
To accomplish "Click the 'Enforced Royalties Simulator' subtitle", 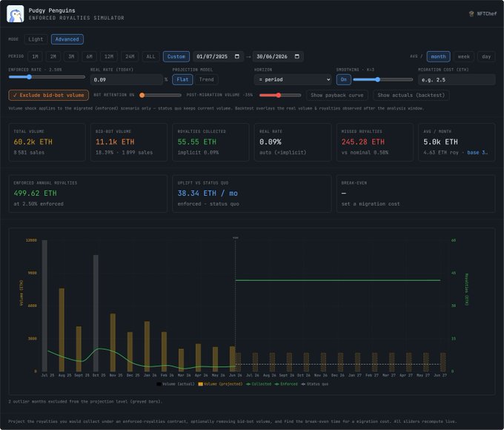I will pyautogui.click(x=76, y=18).
